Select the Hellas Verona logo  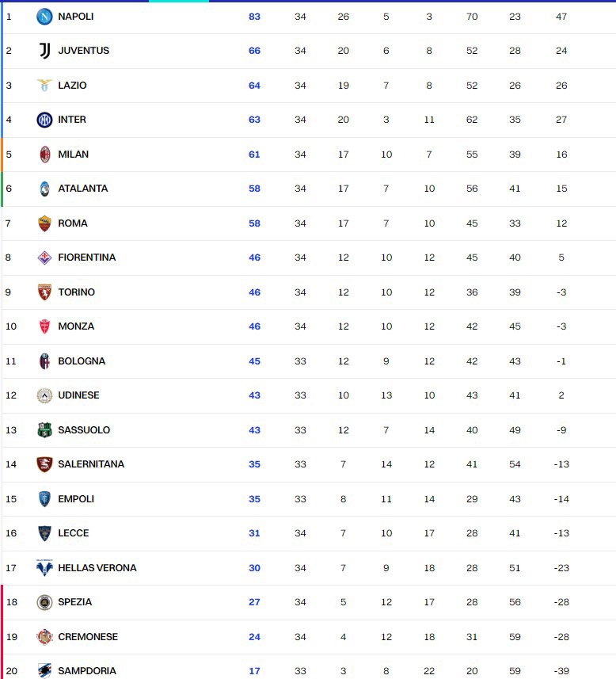pos(44,567)
